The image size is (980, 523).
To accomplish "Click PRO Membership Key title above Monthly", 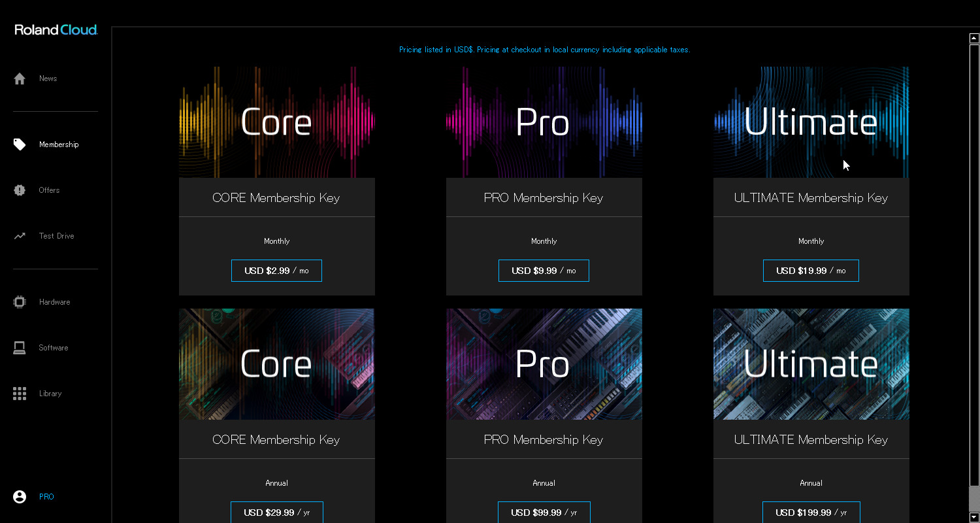I will [x=544, y=198].
